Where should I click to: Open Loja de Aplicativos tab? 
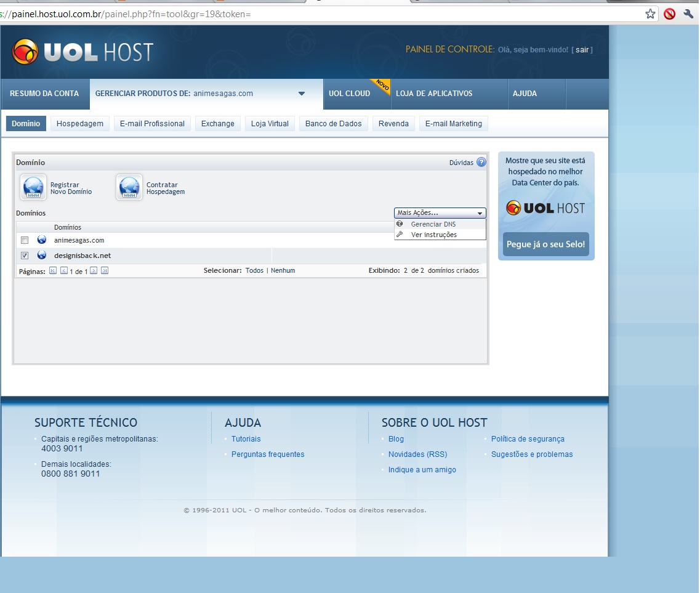click(x=449, y=94)
